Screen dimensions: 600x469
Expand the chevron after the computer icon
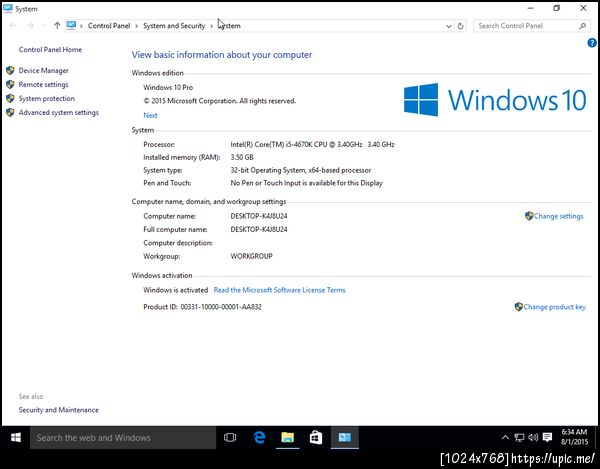click(81, 26)
